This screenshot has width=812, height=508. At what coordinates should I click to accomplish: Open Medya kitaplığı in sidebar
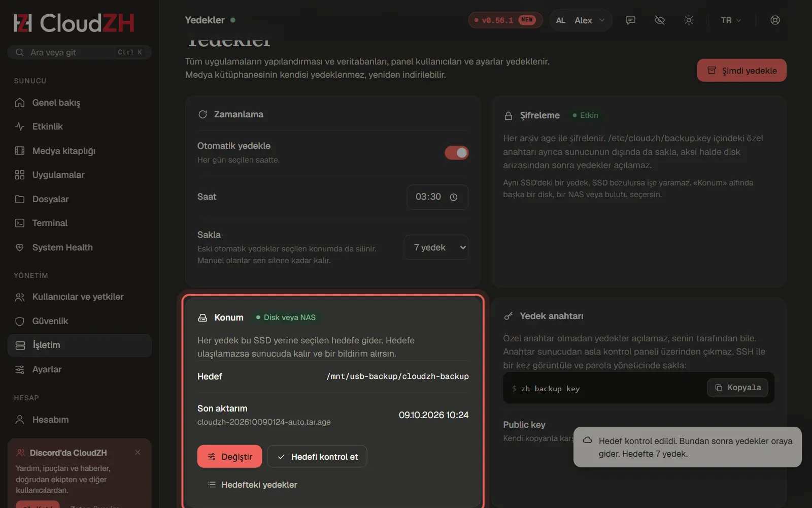pyautogui.click(x=79, y=151)
